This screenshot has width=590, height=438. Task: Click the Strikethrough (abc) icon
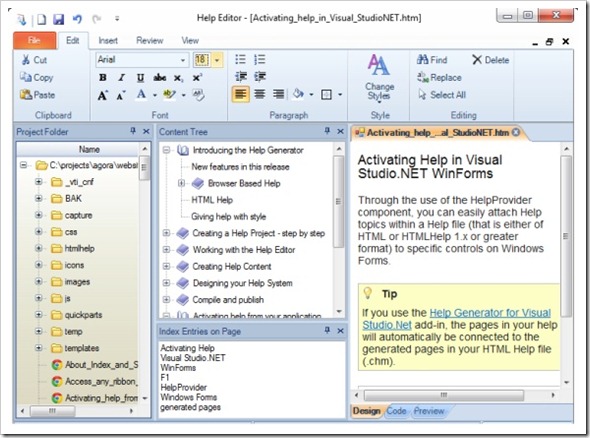tap(160, 78)
